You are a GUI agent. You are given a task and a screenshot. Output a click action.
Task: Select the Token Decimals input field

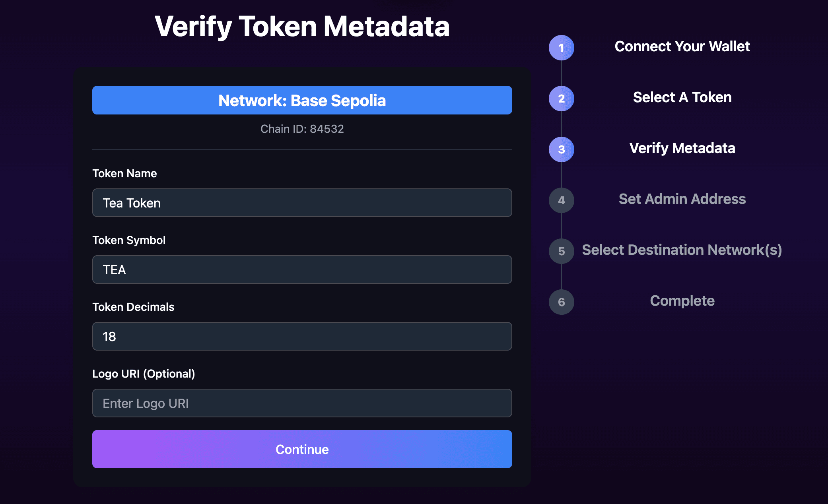(302, 336)
